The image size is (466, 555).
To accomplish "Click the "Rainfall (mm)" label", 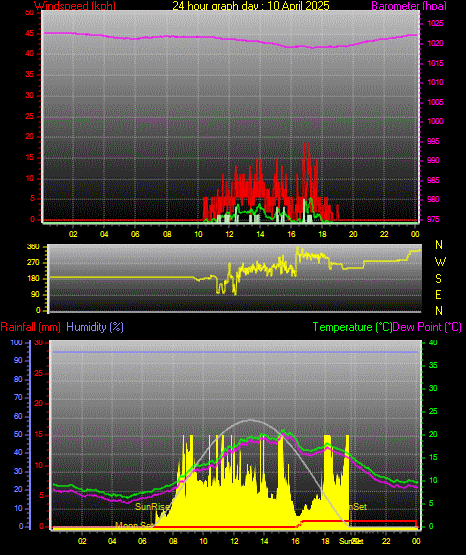I will click(30, 327).
